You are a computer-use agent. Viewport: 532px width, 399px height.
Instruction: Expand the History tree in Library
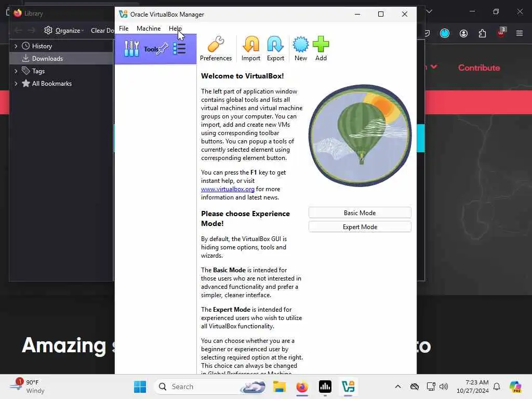pos(16,46)
